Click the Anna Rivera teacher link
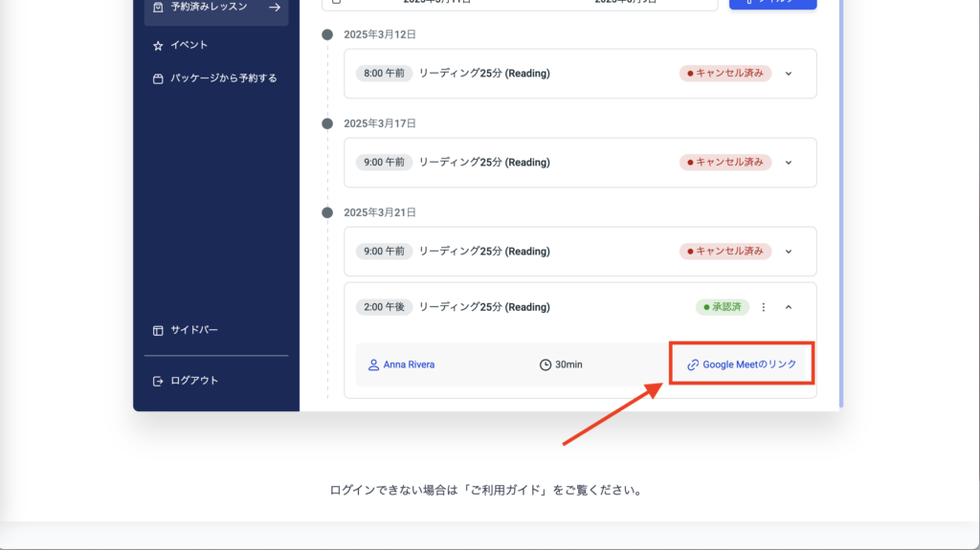 click(x=409, y=364)
